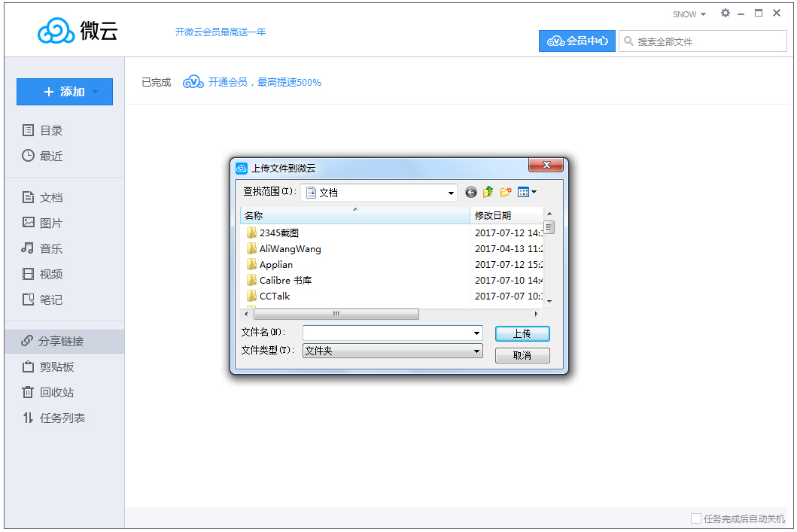797x532 pixels.
Task: Expand the 文件名 combo box arrow
Action: (x=477, y=333)
